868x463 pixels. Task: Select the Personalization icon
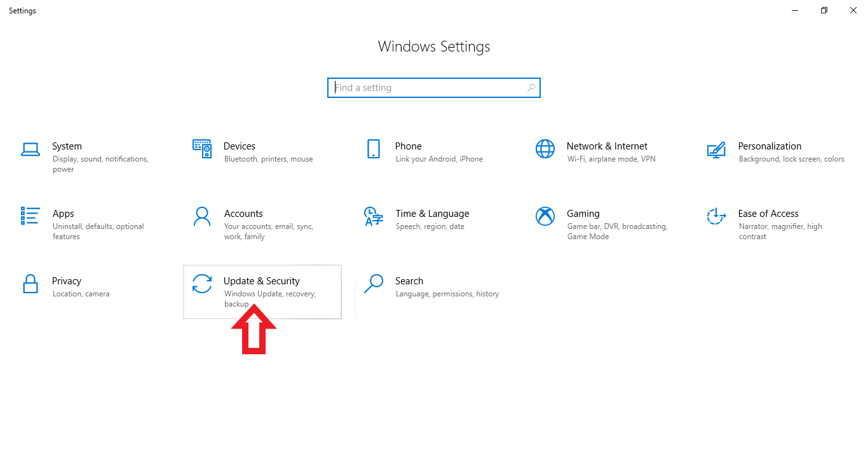click(x=717, y=149)
